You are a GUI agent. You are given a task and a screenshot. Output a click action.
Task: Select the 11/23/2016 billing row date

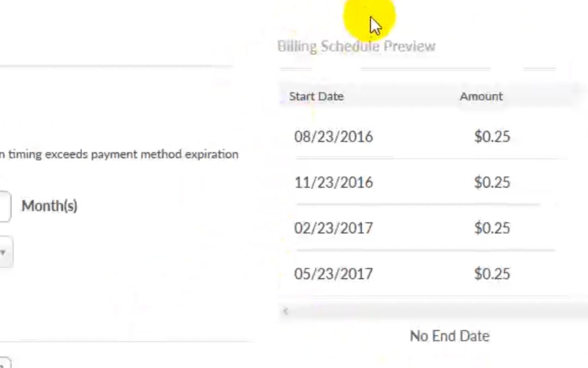[333, 183]
